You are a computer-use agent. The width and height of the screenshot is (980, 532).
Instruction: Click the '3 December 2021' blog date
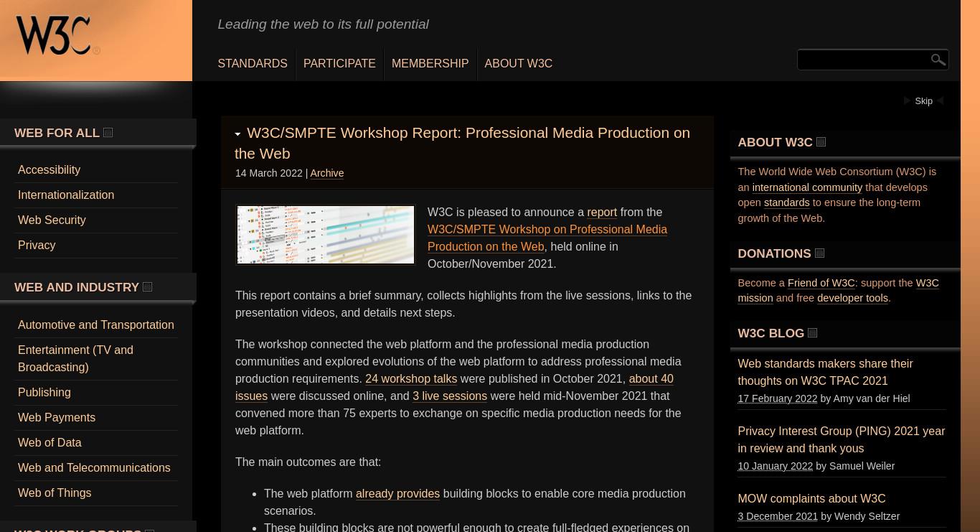click(x=778, y=516)
